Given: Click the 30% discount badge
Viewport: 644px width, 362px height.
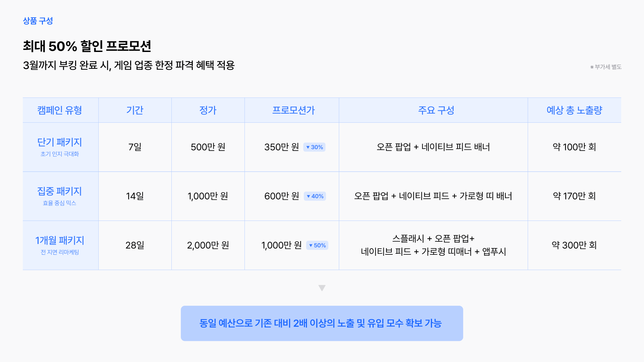Looking at the screenshot, I should 314,147.
